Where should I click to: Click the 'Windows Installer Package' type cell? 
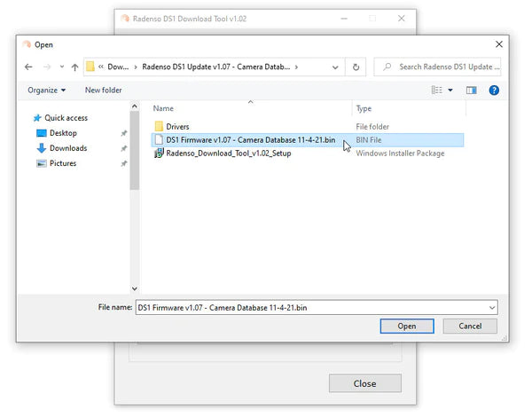pos(400,153)
